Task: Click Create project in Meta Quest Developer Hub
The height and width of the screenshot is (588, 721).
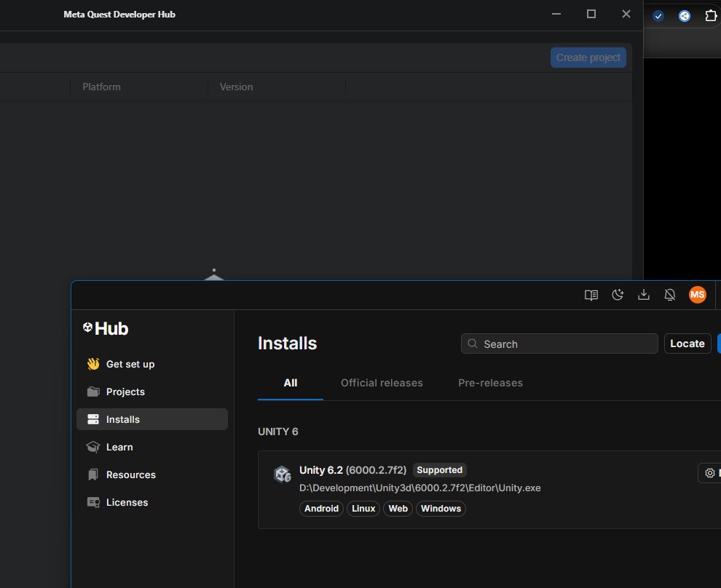Action: [x=588, y=57]
